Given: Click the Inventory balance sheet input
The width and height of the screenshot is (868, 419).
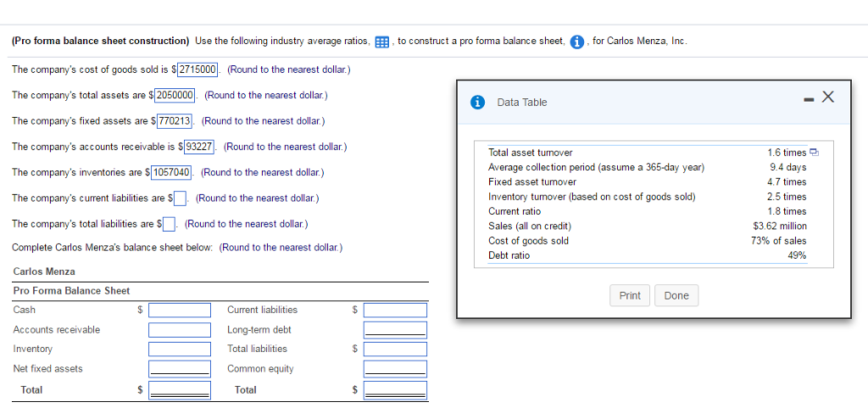Looking at the screenshot, I should (x=180, y=349).
